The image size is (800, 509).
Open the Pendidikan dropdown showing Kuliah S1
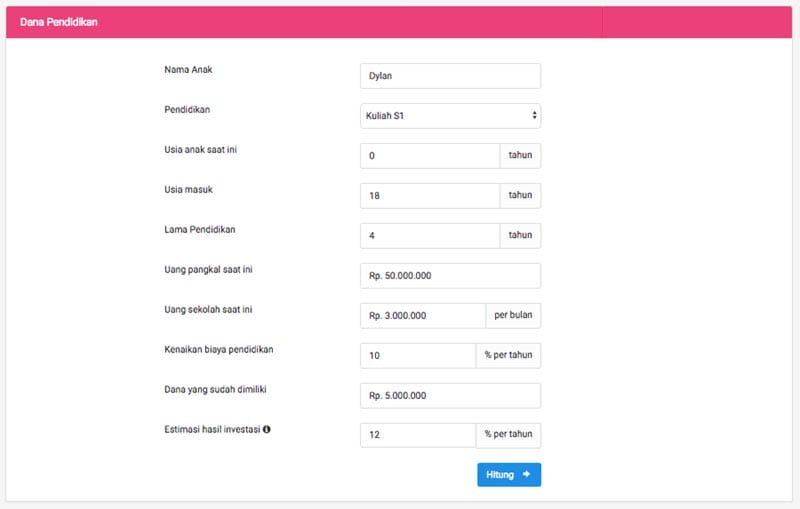coord(450,116)
